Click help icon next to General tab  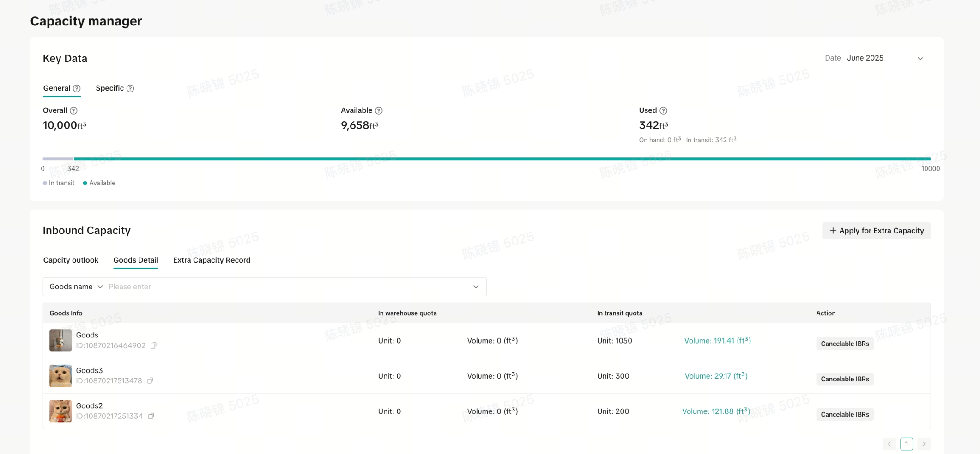coord(77,88)
